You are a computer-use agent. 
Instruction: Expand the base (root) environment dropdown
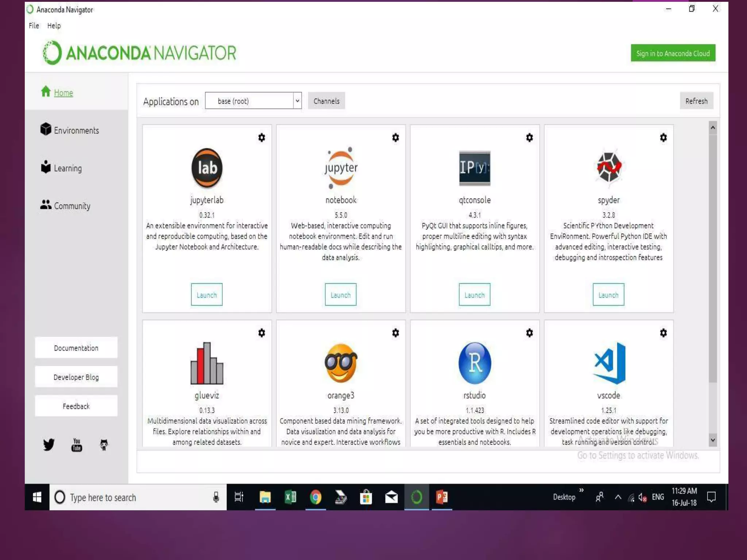click(x=297, y=101)
